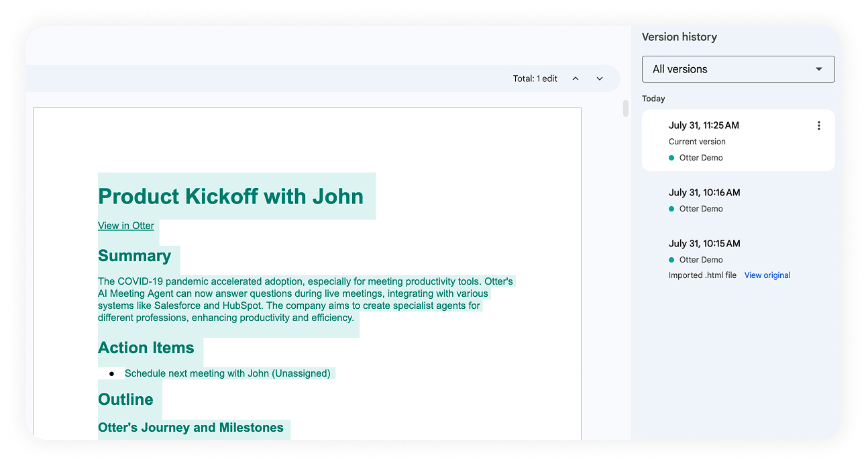Click the Summary heading in document
868x466 pixels.
(134, 256)
